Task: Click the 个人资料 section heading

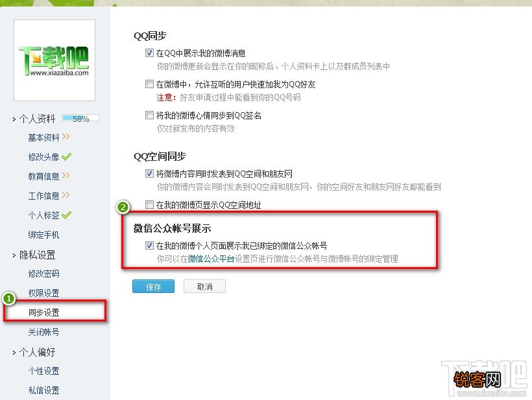Action: (38, 119)
